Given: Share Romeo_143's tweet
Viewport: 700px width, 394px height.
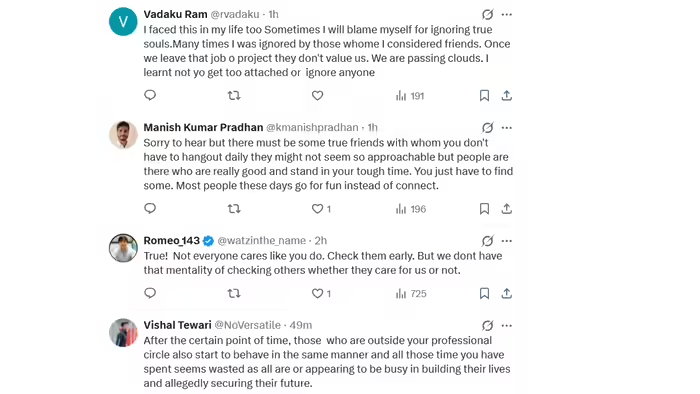Looking at the screenshot, I should point(506,293).
